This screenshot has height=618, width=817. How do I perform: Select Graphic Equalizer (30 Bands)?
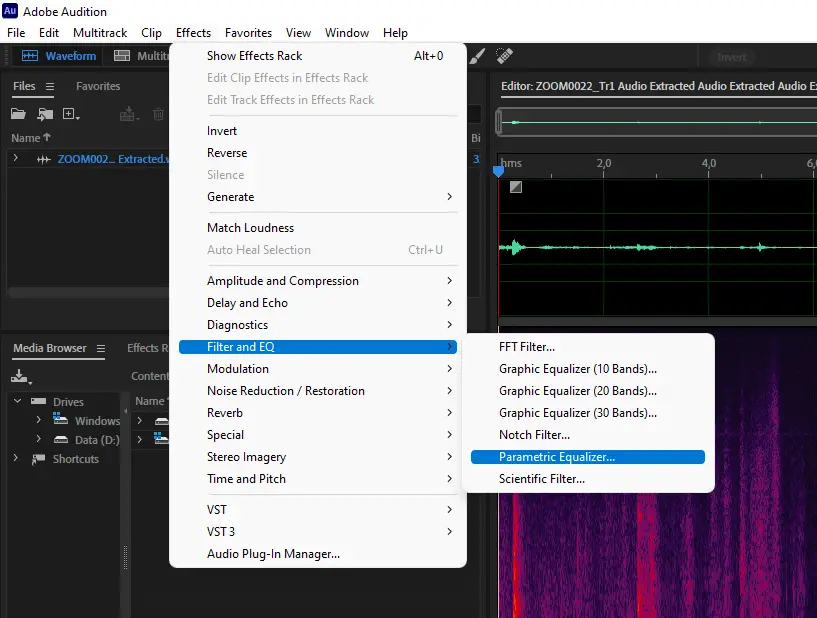(588, 413)
